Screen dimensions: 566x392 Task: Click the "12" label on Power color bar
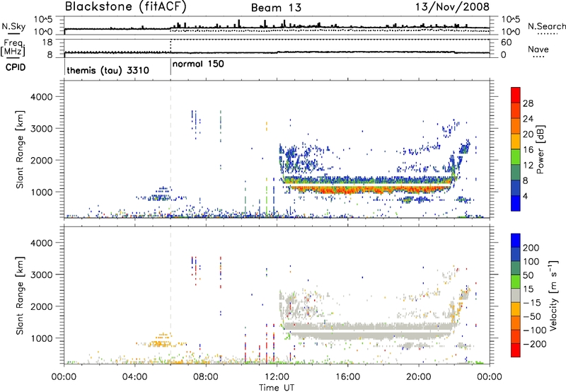click(528, 166)
